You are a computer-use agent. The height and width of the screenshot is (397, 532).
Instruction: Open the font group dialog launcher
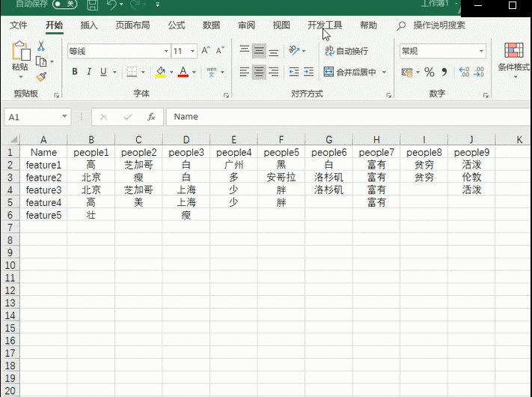click(226, 96)
